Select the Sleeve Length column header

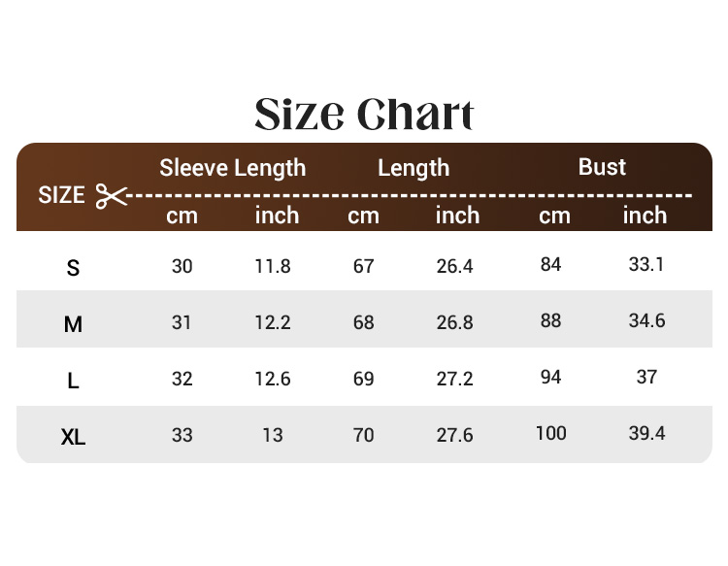(x=232, y=168)
